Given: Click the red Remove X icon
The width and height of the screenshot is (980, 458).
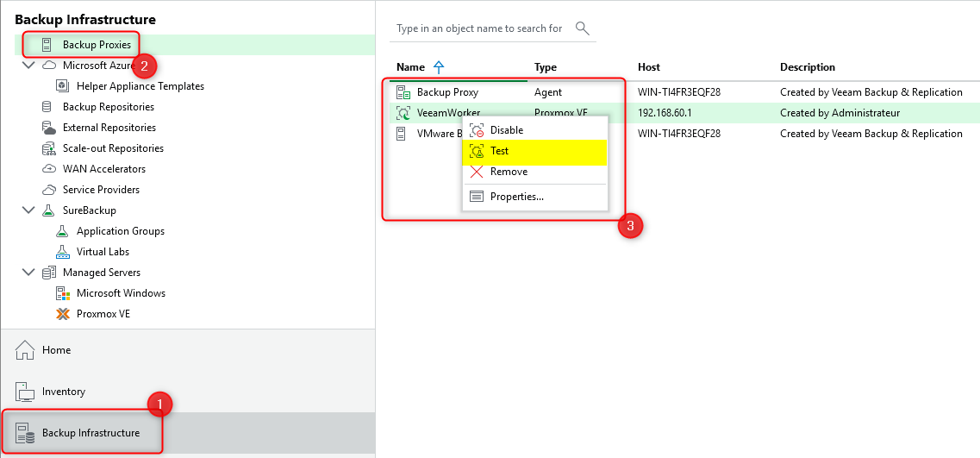Looking at the screenshot, I should tap(477, 172).
